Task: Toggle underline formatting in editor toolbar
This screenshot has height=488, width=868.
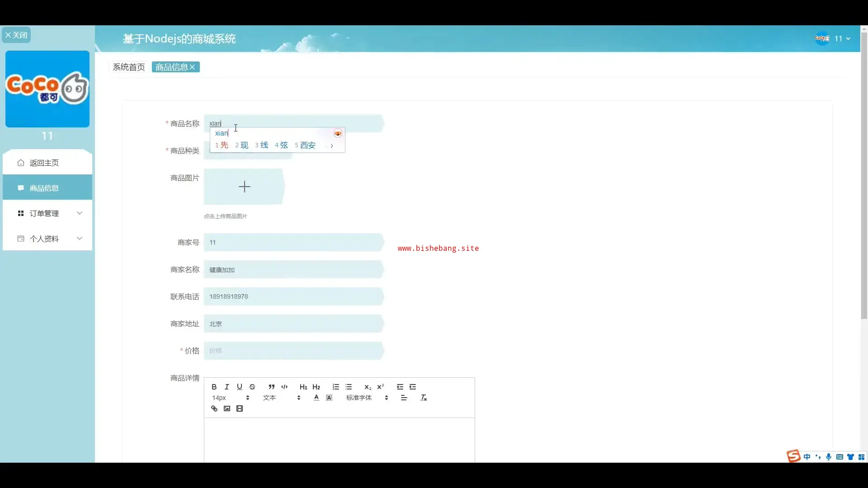Action: click(x=240, y=387)
